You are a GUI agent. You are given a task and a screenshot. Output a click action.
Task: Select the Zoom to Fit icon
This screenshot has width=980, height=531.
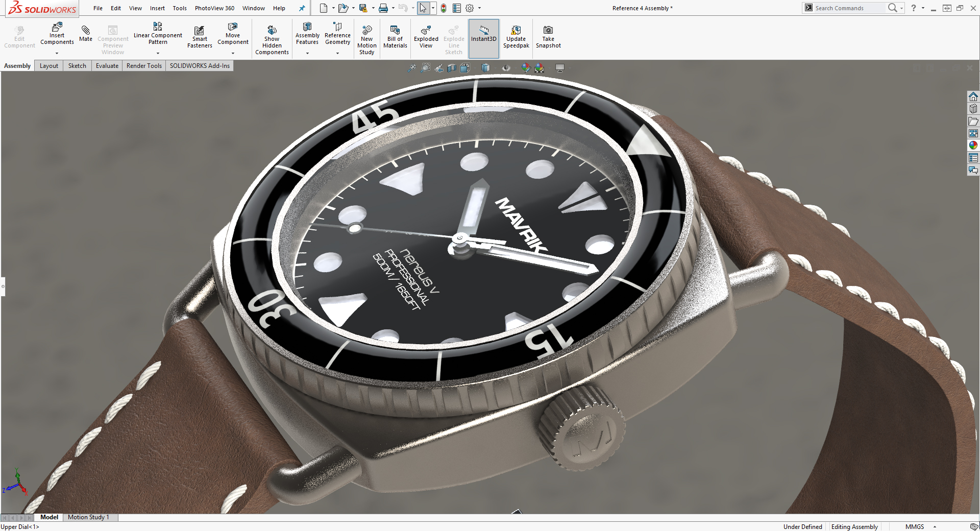tap(412, 67)
